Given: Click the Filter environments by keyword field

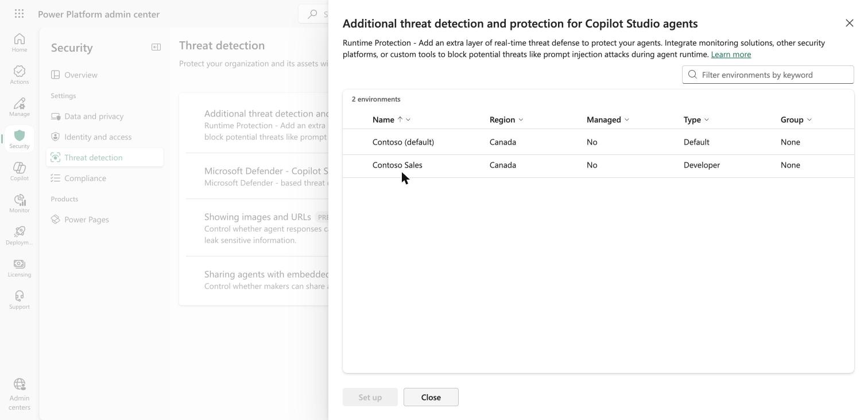Looking at the screenshot, I should [x=768, y=75].
